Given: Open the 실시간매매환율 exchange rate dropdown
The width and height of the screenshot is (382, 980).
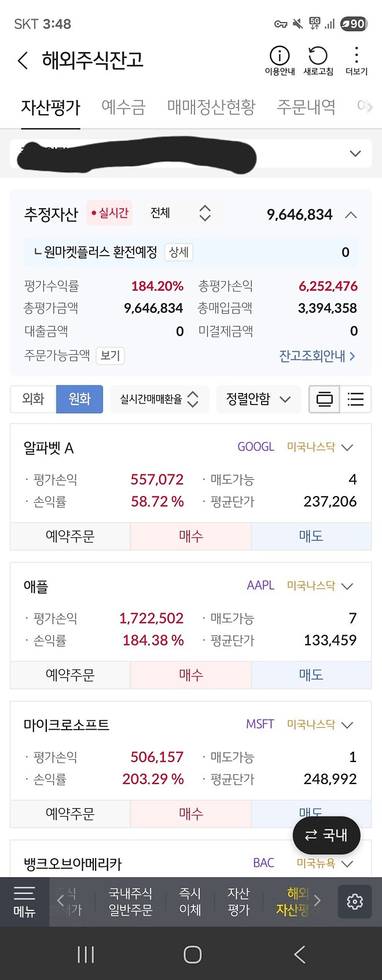Looking at the screenshot, I should click(159, 399).
